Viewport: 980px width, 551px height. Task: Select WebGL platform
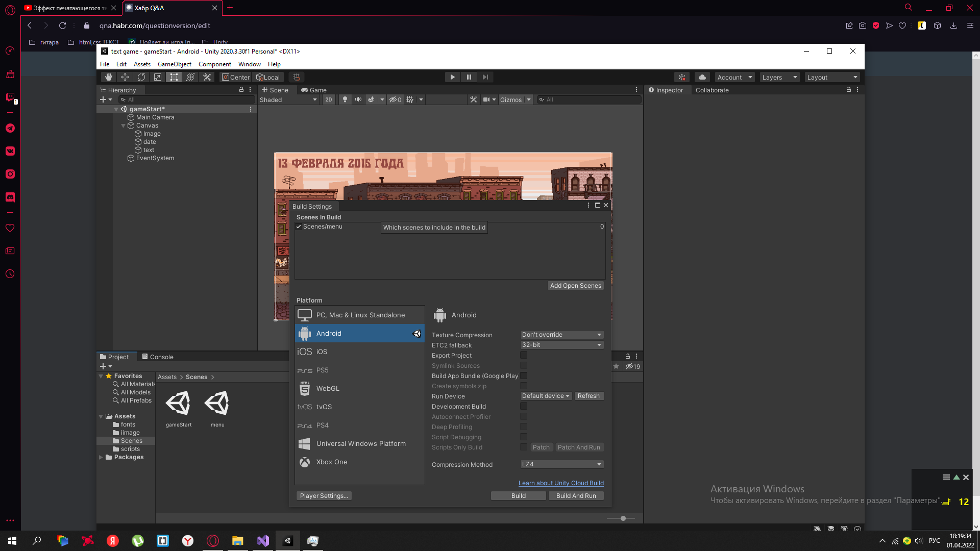click(x=360, y=388)
